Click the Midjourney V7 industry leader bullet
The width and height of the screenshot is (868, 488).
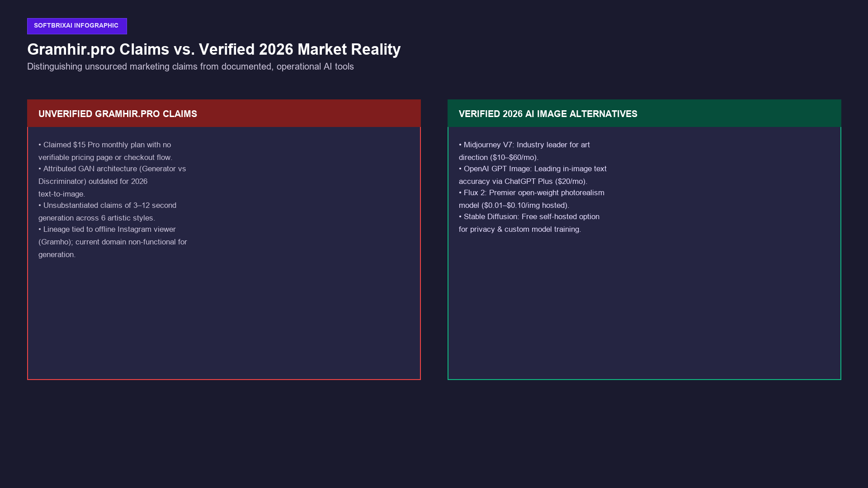524,151
